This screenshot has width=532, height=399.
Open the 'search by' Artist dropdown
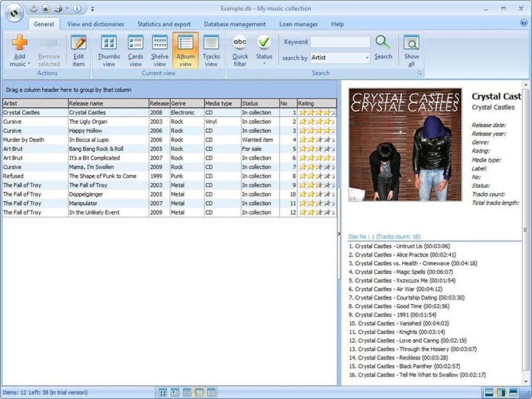tap(367, 58)
